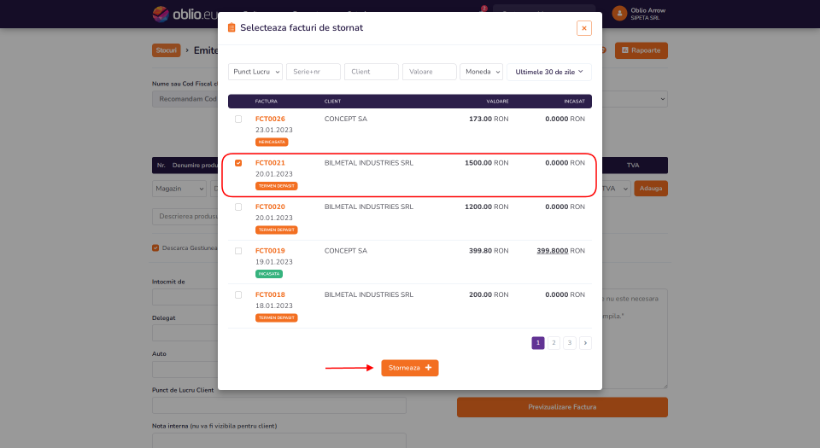
Task: Click the Serie+nr filter field
Action: [x=313, y=72]
